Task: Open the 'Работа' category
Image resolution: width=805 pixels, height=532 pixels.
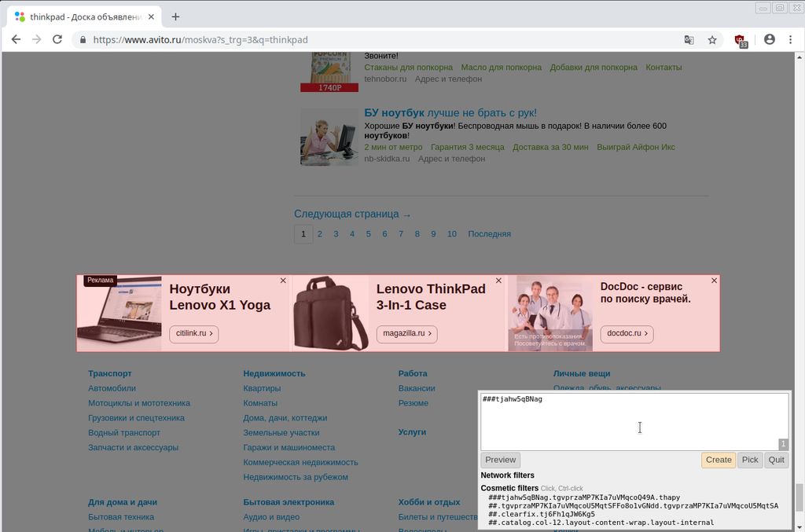Action: click(x=413, y=373)
